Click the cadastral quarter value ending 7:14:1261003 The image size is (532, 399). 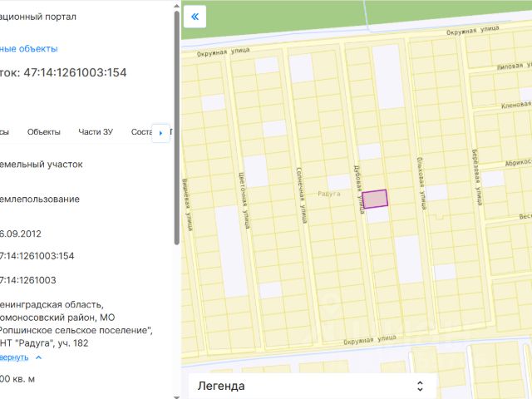coord(27,280)
